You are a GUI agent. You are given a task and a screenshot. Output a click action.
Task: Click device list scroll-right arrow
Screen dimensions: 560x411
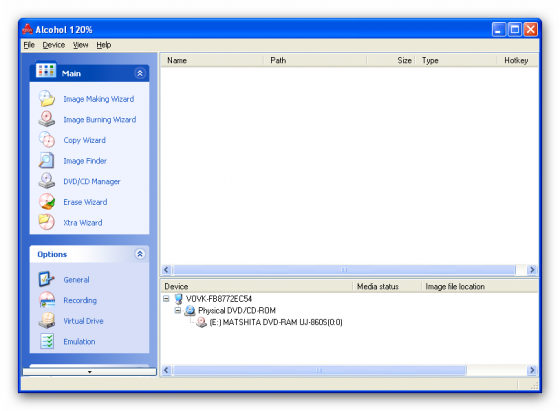[532, 370]
